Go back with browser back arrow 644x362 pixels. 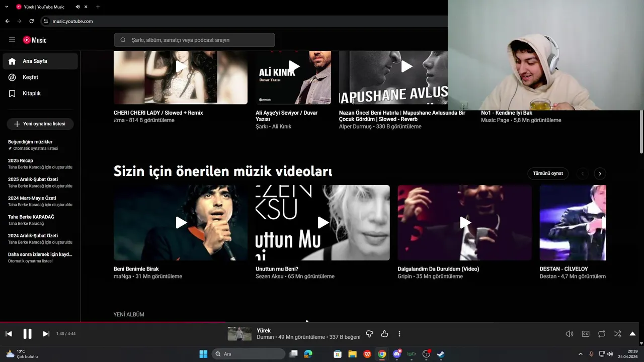pyautogui.click(x=7, y=21)
